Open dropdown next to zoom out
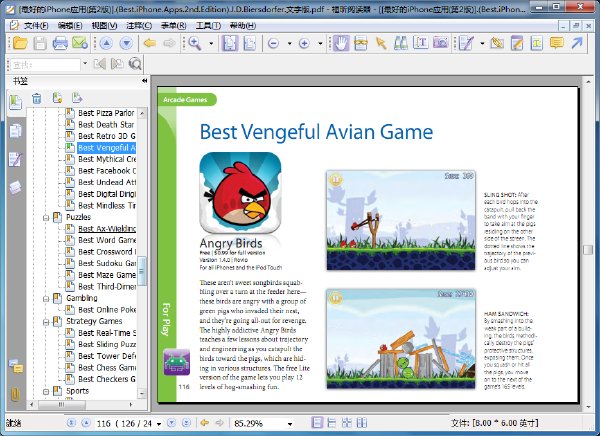Image resolution: width=600 pixels, height=436 pixels. [289, 44]
